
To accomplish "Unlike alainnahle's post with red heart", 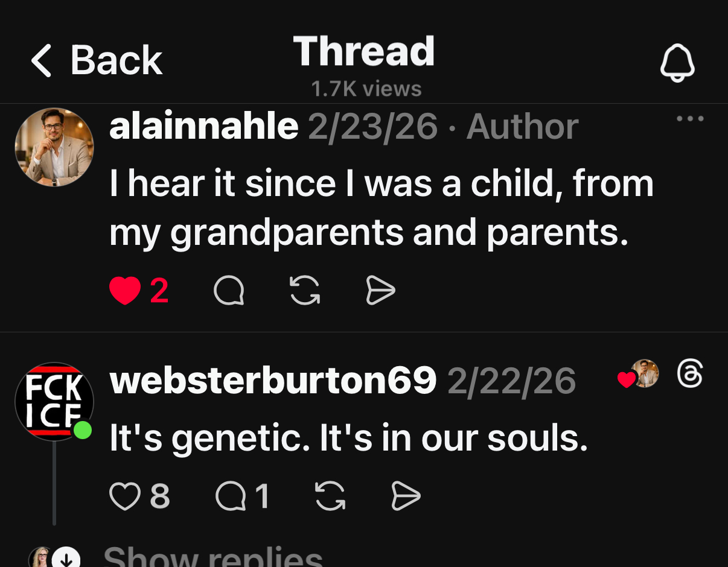I will (125, 291).
